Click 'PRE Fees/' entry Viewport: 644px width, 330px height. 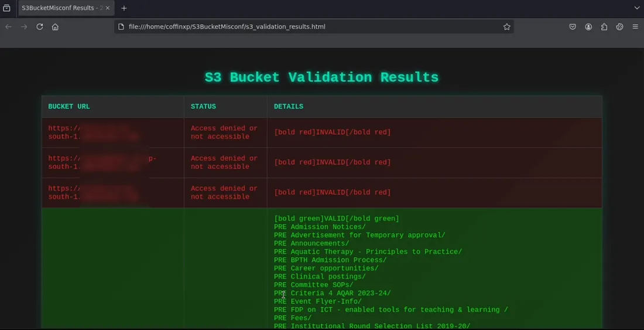click(x=293, y=318)
